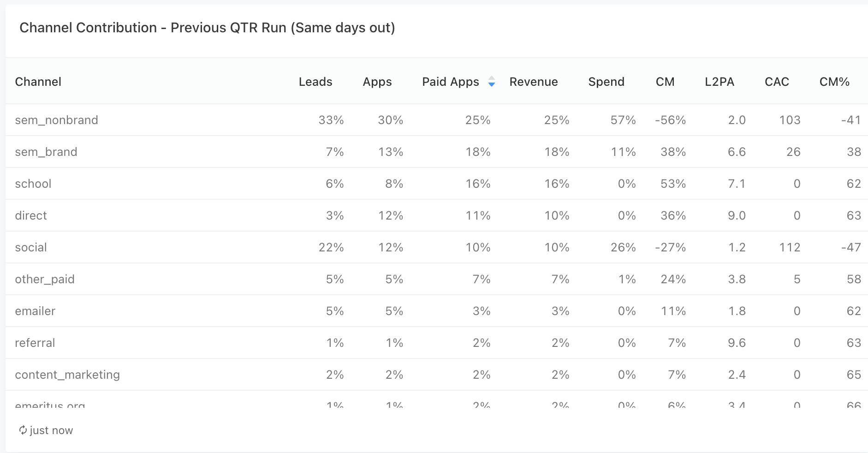Select the emailer channel row
This screenshot has width=868, height=453.
[x=35, y=311]
